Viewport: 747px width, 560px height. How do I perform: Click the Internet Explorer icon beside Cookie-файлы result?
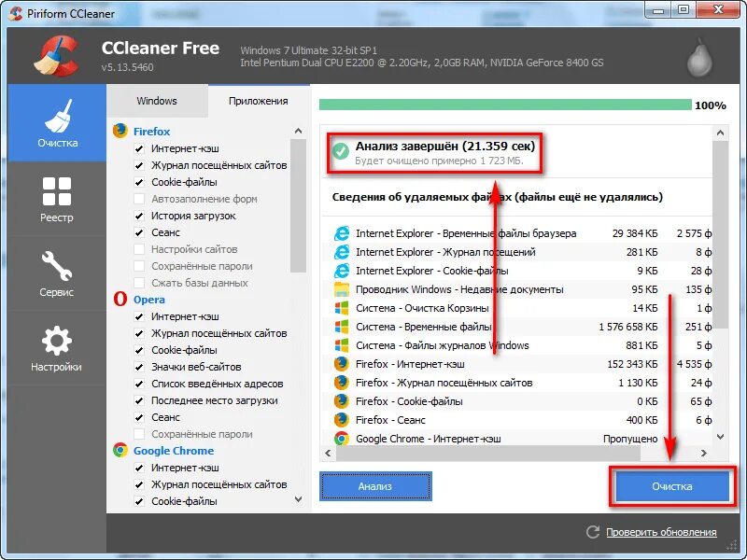341,271
